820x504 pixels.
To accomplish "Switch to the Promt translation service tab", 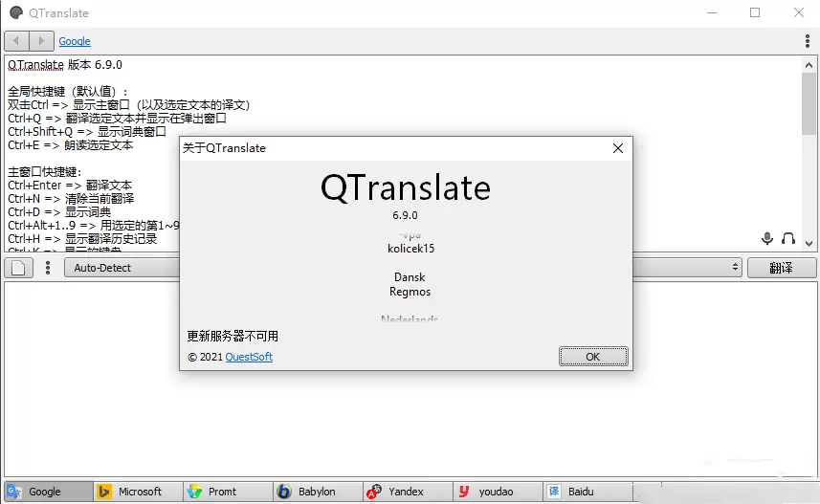I will click(x=229, y=492).
